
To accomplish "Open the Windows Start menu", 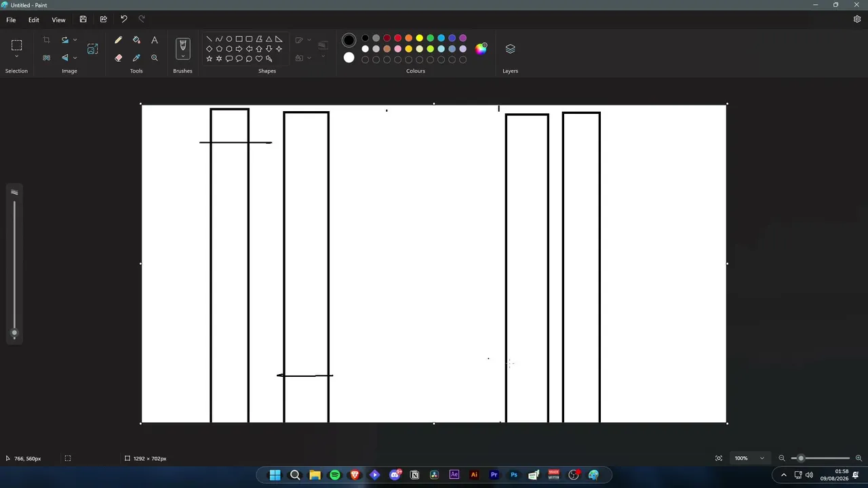I will click(275, 475).
